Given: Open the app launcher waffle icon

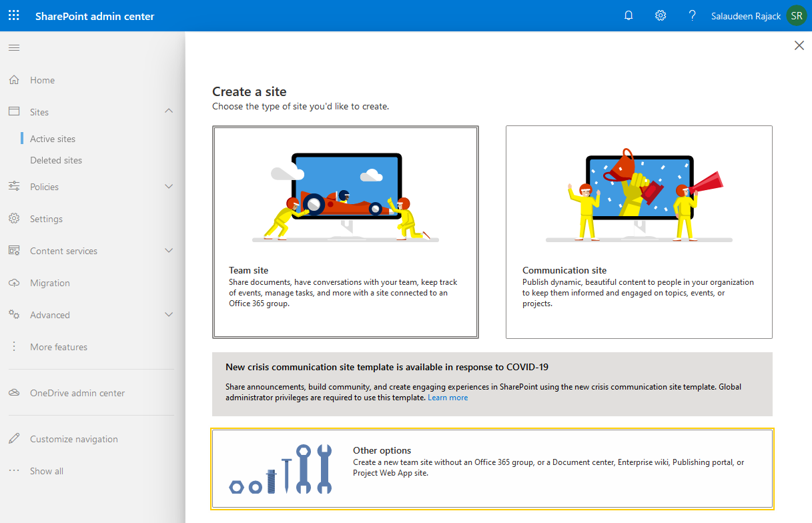Looking at the screenshot, I should (x=13, y=15).
